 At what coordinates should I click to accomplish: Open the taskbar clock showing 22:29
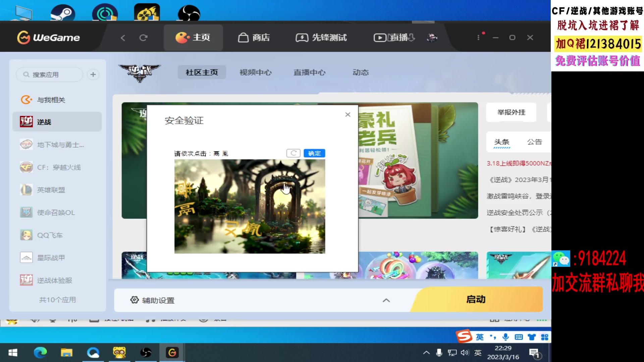[503, 353]
